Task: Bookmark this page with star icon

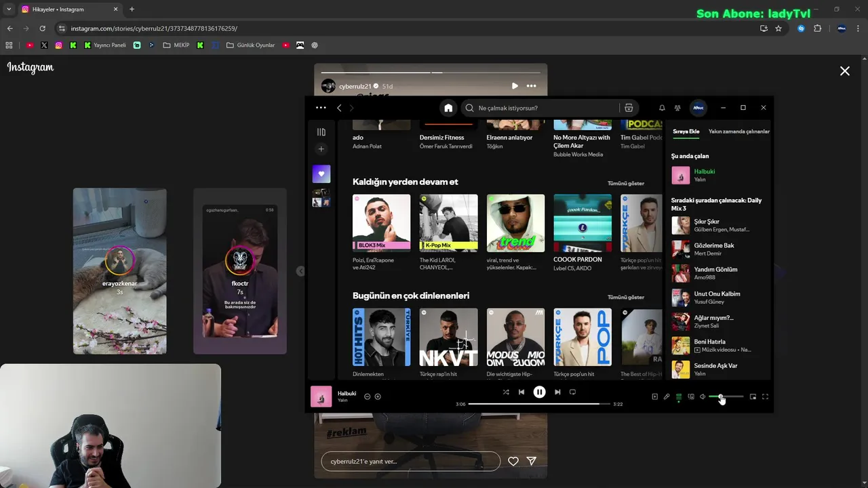Action: [x=778, y=28]
